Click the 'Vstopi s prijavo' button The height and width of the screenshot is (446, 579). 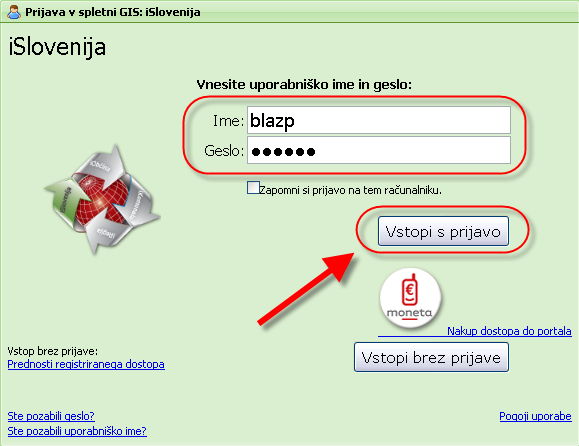443,231
